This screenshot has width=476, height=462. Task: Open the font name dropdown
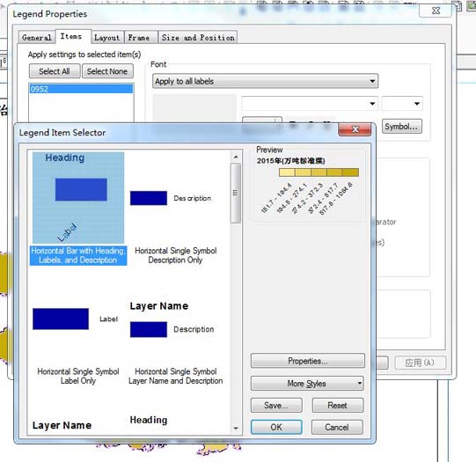[x=310, y=104]
